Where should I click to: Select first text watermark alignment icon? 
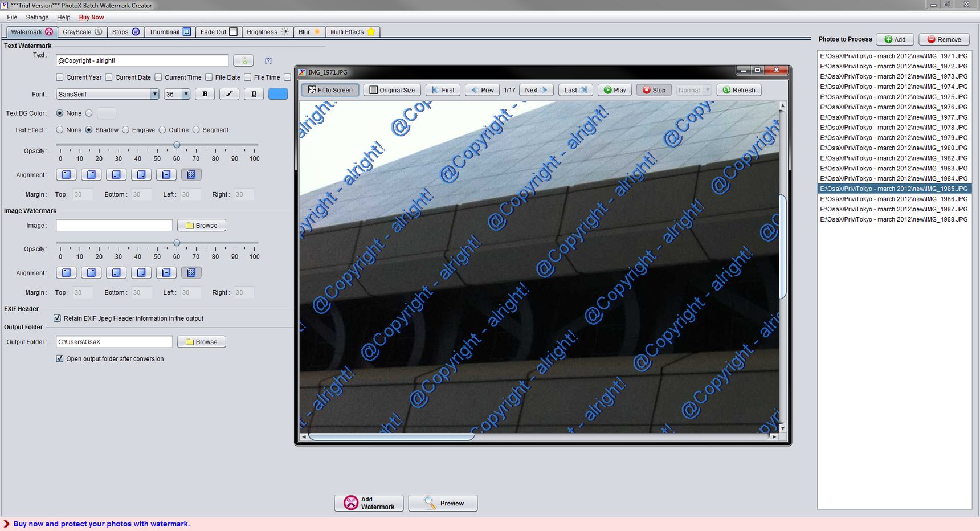pyautogui.click(x=66, y=175)
